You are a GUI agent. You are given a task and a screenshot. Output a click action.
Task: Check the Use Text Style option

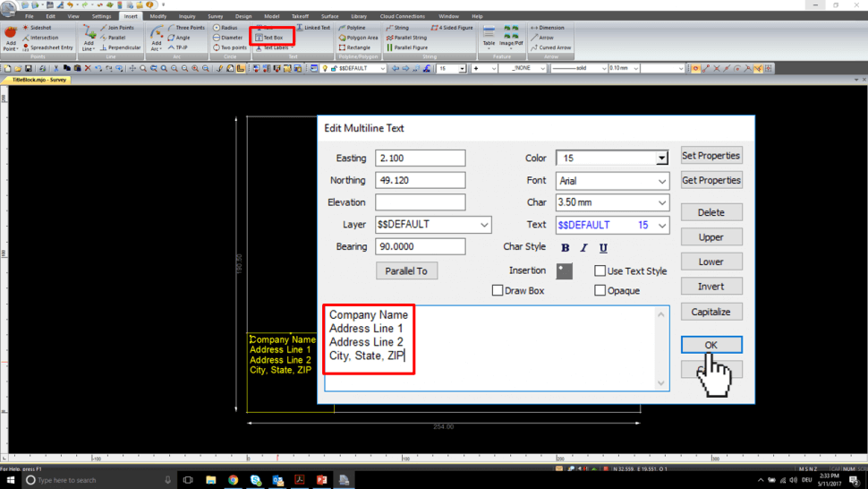[600, 271]
